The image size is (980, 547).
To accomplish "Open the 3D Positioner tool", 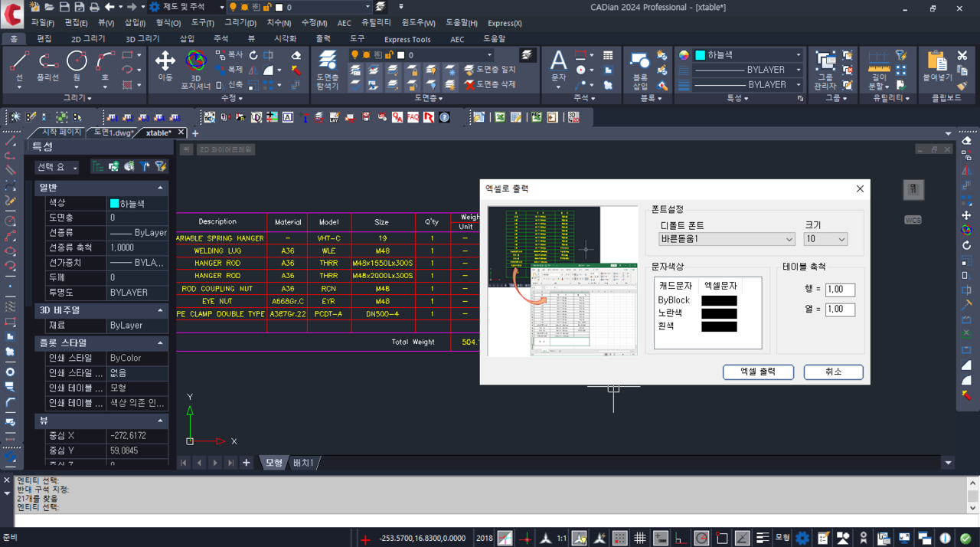I will 195,63.
